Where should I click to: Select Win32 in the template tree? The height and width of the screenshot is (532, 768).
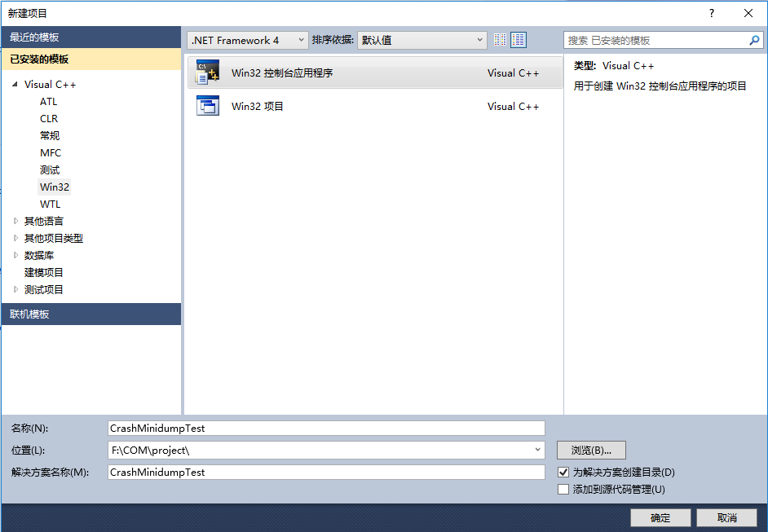[55, 187]
